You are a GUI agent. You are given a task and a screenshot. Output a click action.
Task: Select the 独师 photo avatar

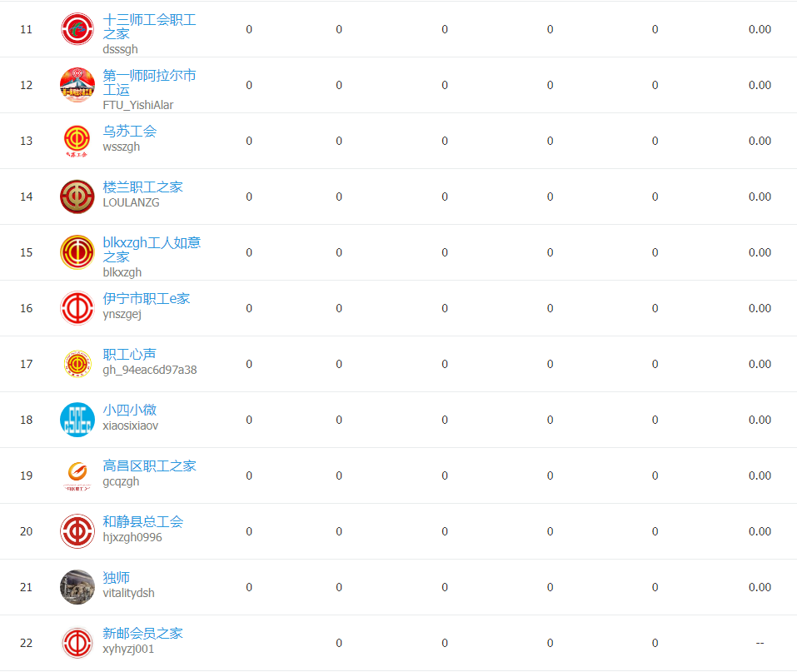coord(77,587)
